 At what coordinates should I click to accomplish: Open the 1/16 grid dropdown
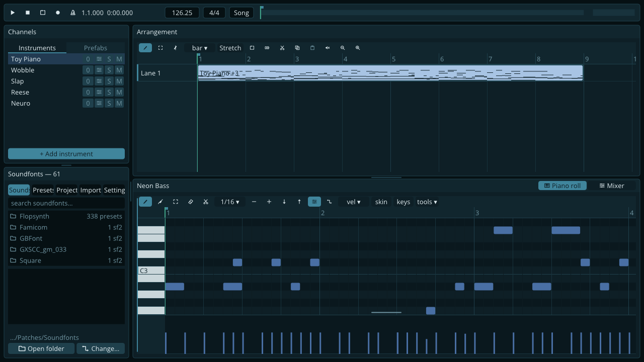pos(230,202)
